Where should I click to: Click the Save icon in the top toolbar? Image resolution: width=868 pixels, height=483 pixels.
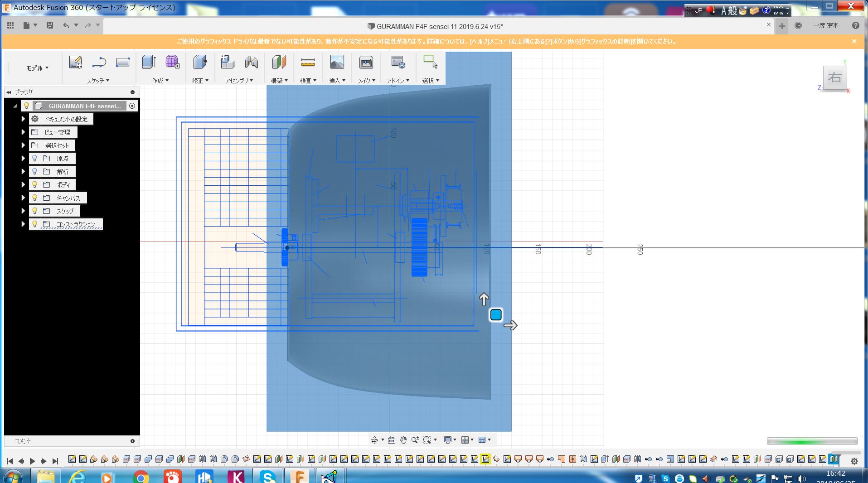tap(50, 25)
